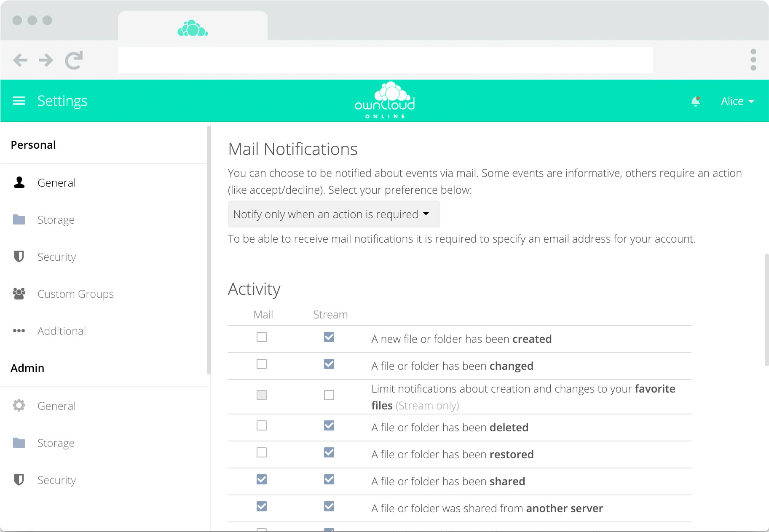Reload the page with browser refresh
Screen dimensions: 769x532
coord(74,60)
